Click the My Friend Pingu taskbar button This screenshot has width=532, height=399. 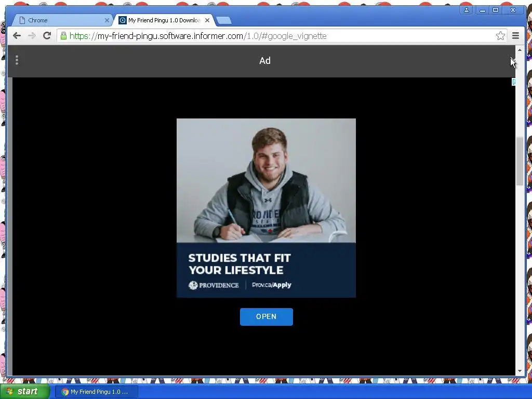(x=97, y=392)
